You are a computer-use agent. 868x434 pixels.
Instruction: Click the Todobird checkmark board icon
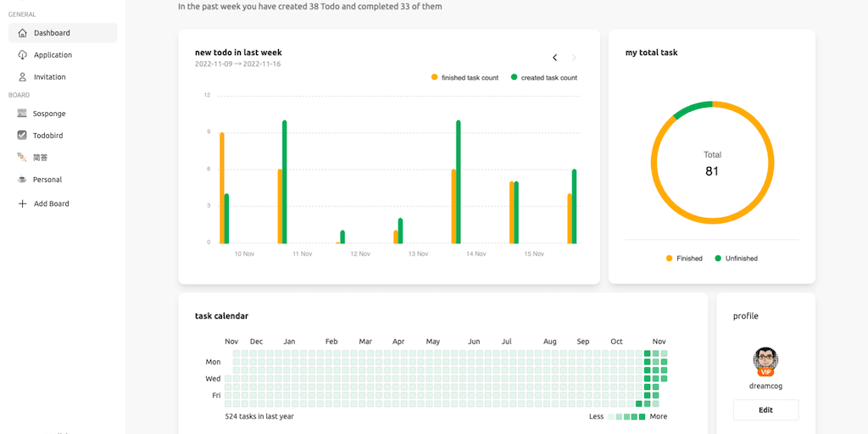click(x=22, y=136)
